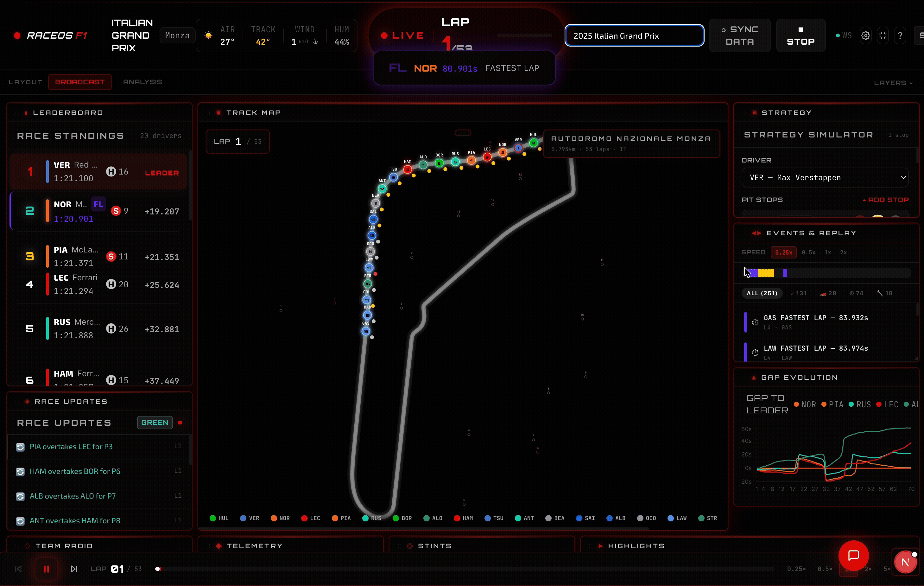The width and height of the screenshot is (924, 586).
Task: Open the Layers dropdown
Action: (x=893, y=83)
